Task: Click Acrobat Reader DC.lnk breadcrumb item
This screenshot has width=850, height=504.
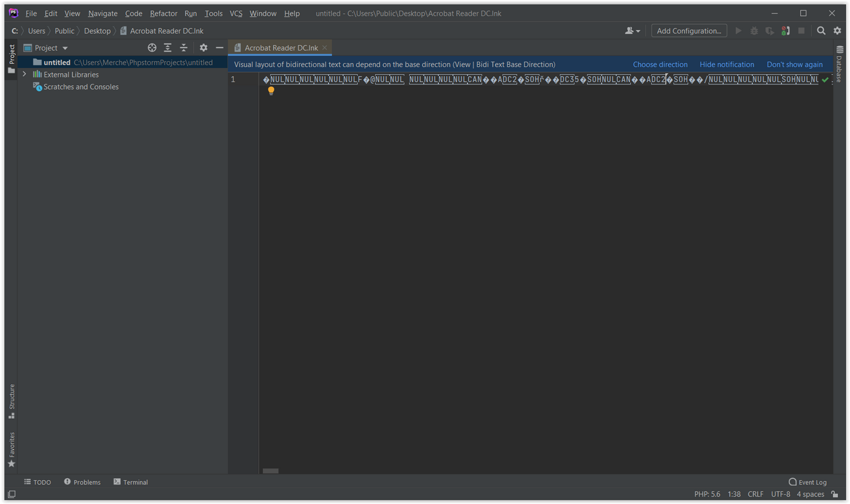Action: pyautogui.click(x=161, y=31)
